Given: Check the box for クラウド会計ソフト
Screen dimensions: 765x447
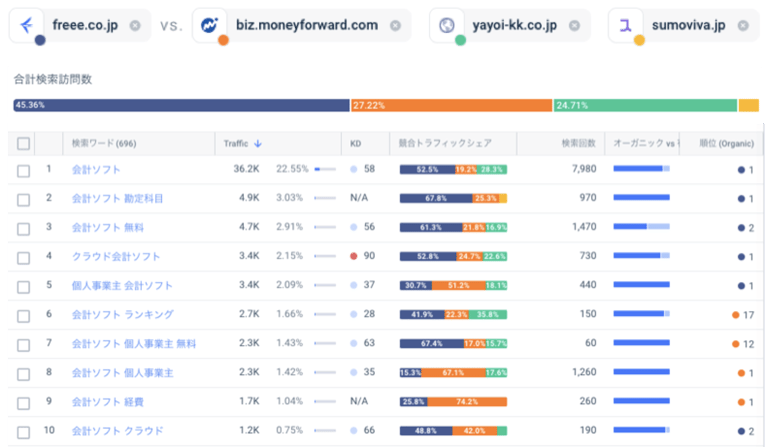Looking at the screenshot, I should pos(23,258).
